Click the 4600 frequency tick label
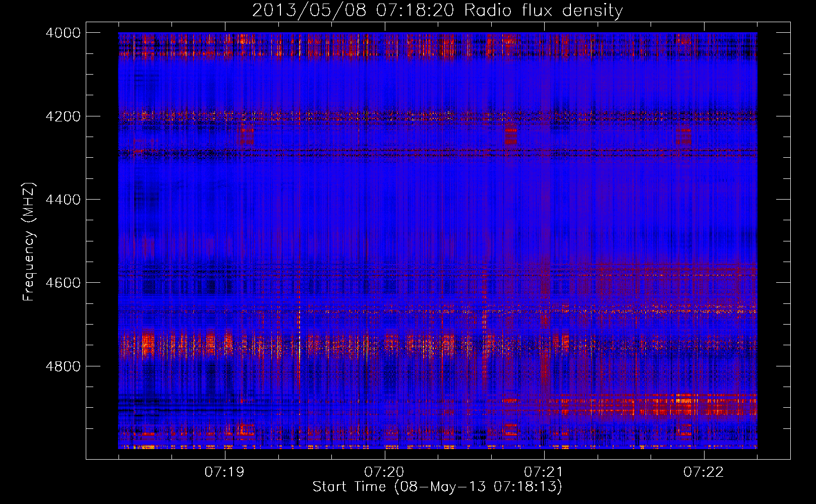 (63, 283)
